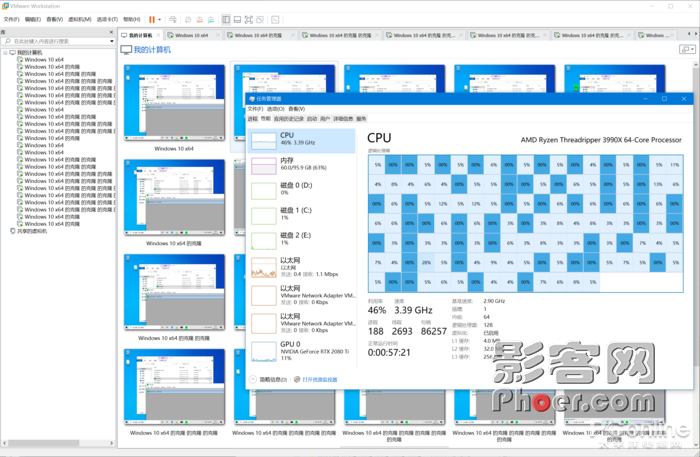Toggle the show library panel icon
The height and width of the screenshot is (457, 700).
pos(226,20)
